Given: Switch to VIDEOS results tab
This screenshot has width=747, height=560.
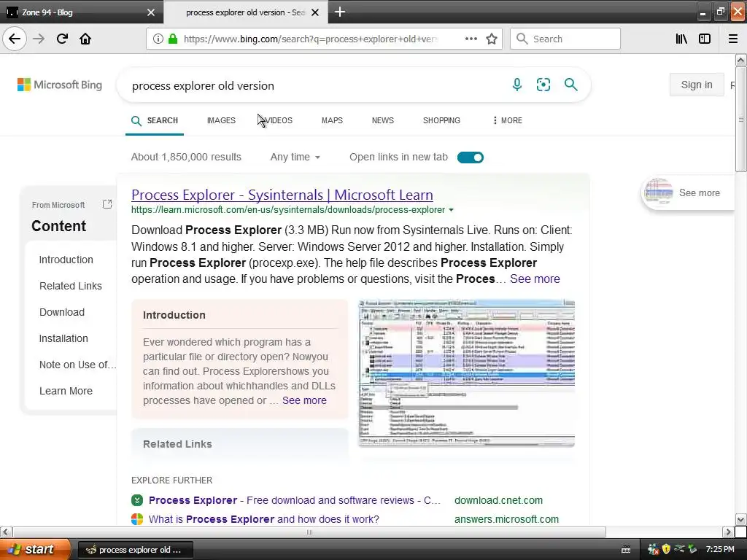Looking at the screenshot, I should point(279,120).
